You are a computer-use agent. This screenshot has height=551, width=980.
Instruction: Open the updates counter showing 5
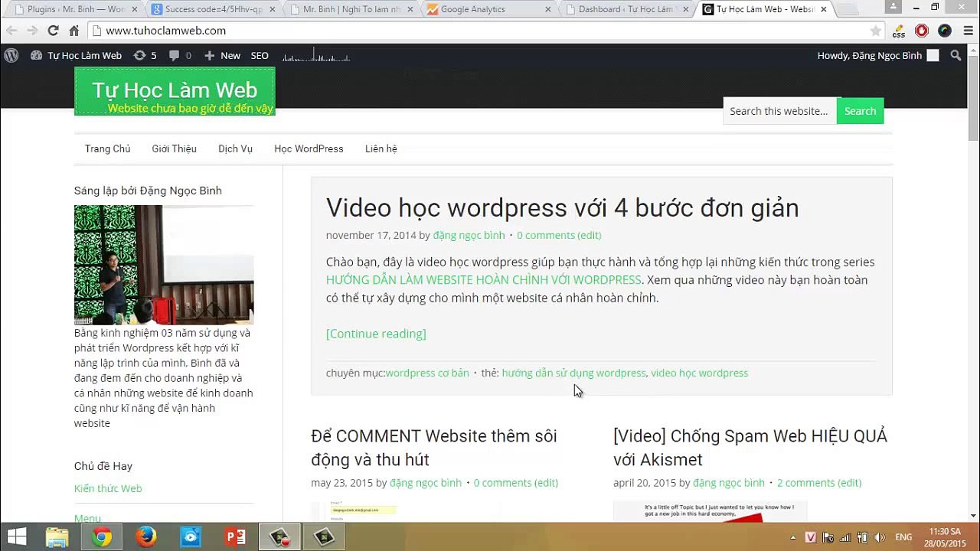pos(145,55)
